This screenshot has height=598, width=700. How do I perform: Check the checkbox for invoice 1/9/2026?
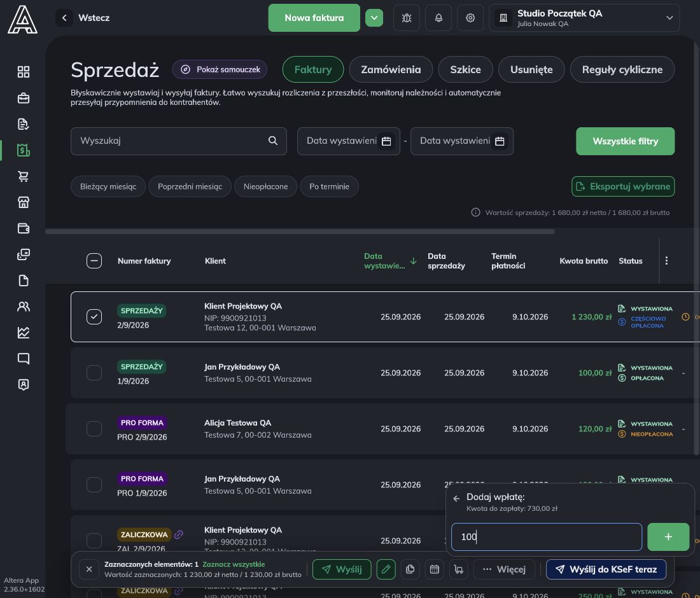(x=94, y=373)
